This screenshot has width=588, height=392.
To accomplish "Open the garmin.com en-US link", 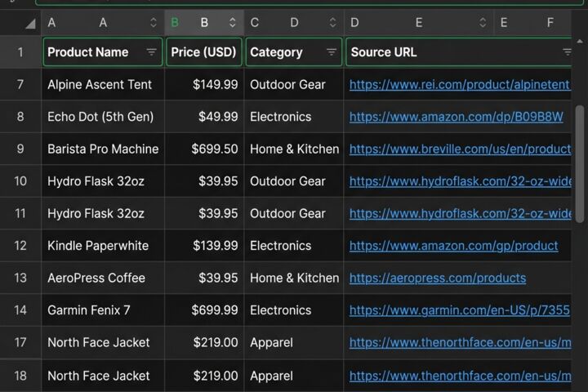I will pos(460,310).
